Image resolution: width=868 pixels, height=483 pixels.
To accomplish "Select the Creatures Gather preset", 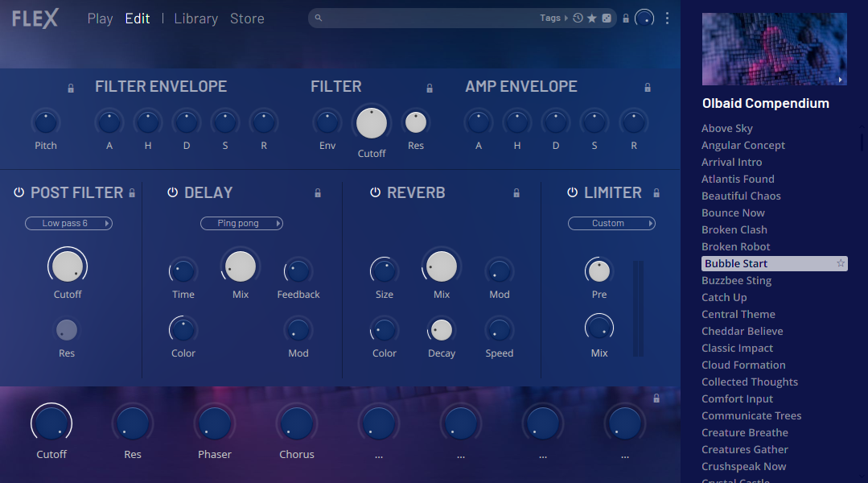I will click(745, 450).
